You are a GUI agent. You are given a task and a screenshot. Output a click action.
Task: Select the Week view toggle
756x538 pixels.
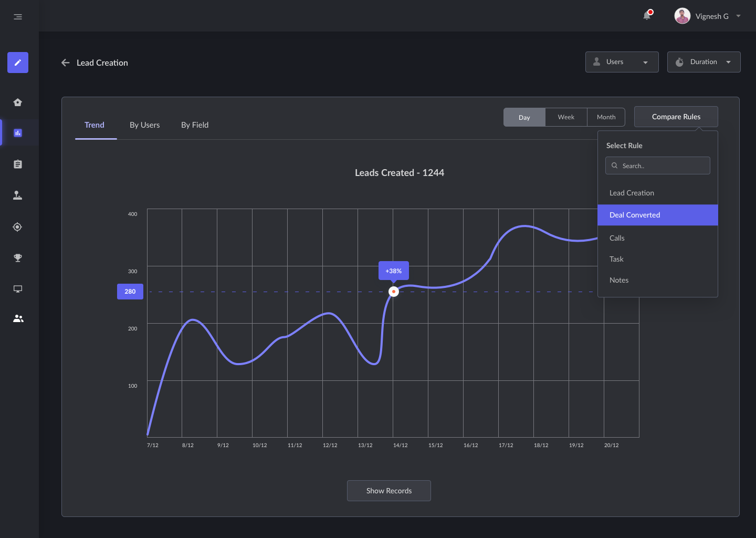point(566,117)
